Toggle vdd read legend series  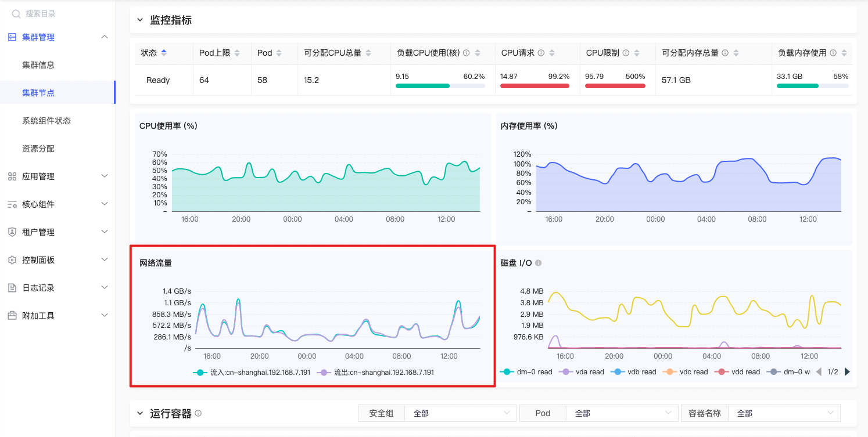(x=737, y=372)
